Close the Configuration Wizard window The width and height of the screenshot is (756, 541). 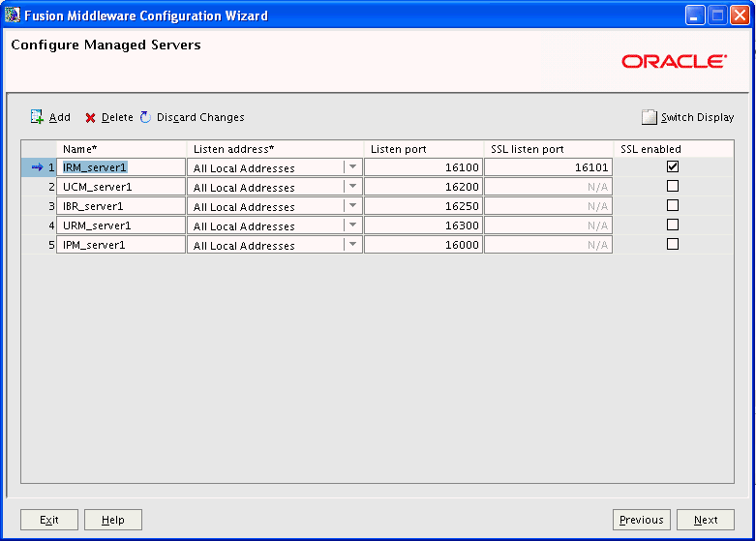[740, 15]
